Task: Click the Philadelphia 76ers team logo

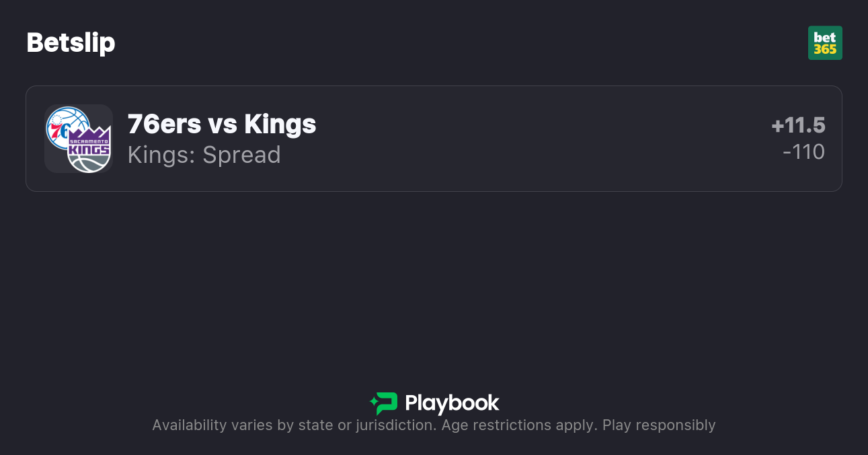Action: tap(66, 127)
